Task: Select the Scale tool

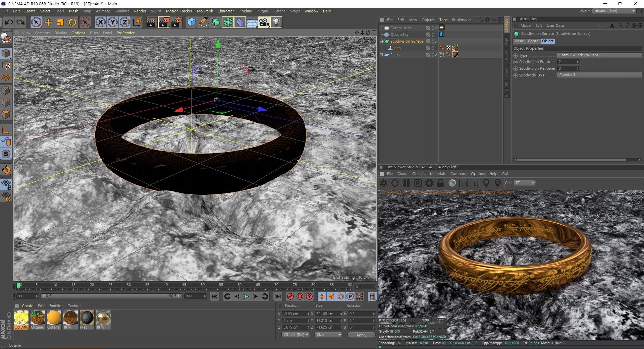Action: [60, 22]
